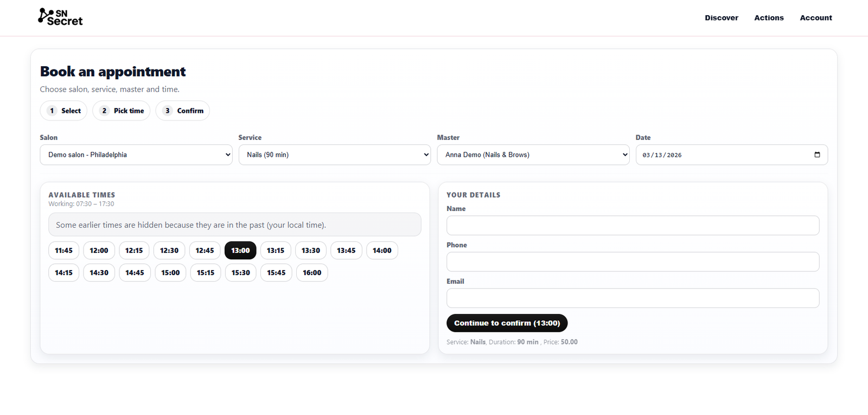Pick the 15:45 time slot
The height and width of the screenshot is (415, 868).
pos(276,273)
